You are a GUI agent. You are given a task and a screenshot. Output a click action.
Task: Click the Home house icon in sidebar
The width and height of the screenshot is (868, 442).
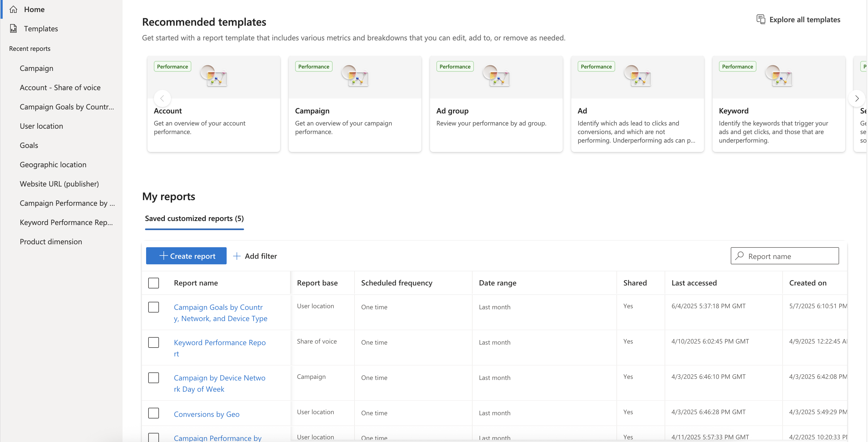coord(13,9)
